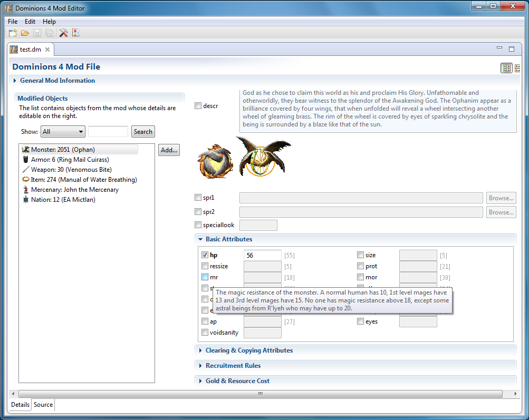The height and width of the screenshot is (420, 529).
Task: Click the mercenary icon beside John the Mercenary
Action: tap(26, 189)
